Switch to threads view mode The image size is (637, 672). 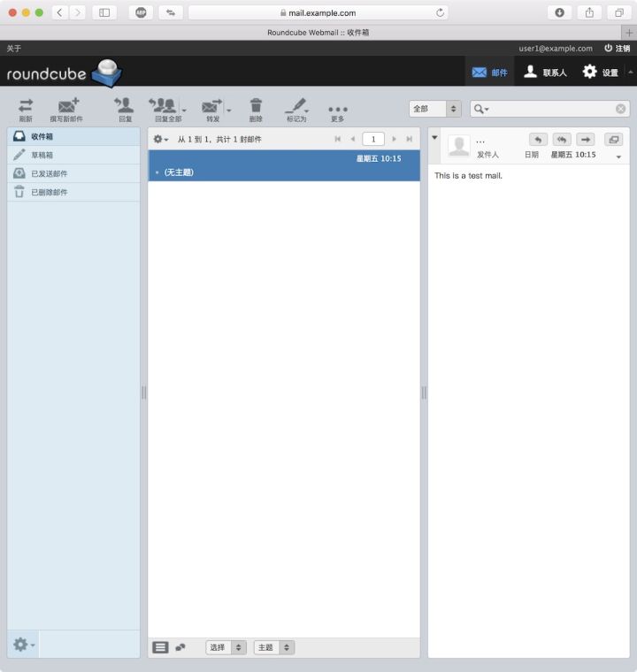pyautogui.click(x=180, y=647)
